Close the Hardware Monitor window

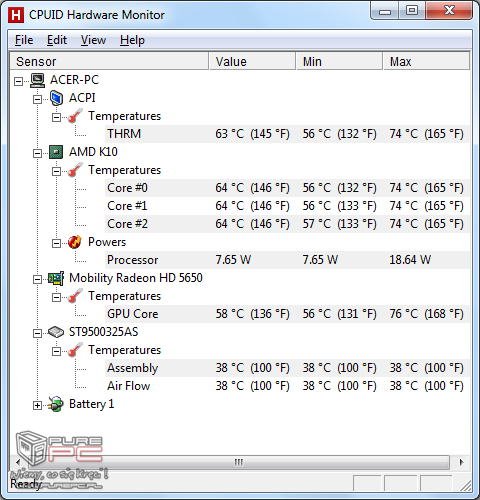point(449,11)
